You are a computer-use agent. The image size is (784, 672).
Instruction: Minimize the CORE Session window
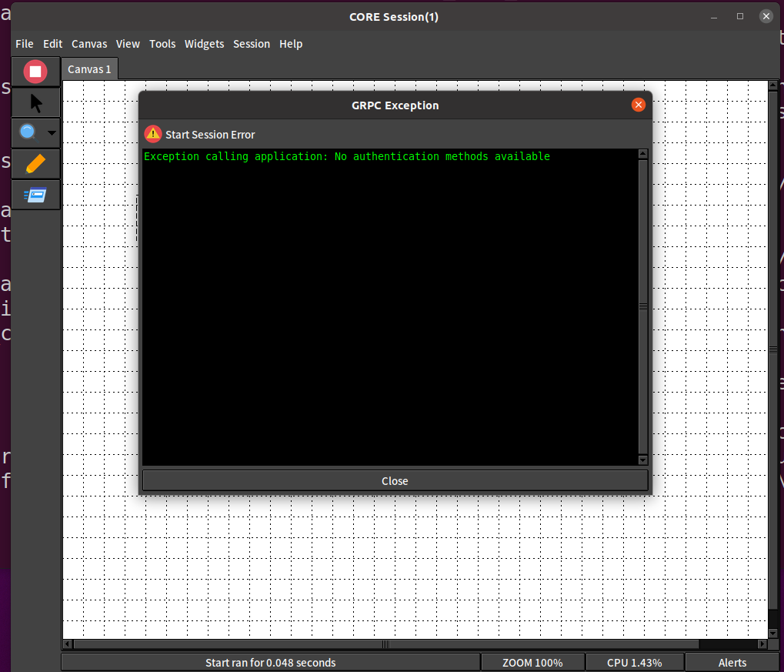tap(714, 16)
